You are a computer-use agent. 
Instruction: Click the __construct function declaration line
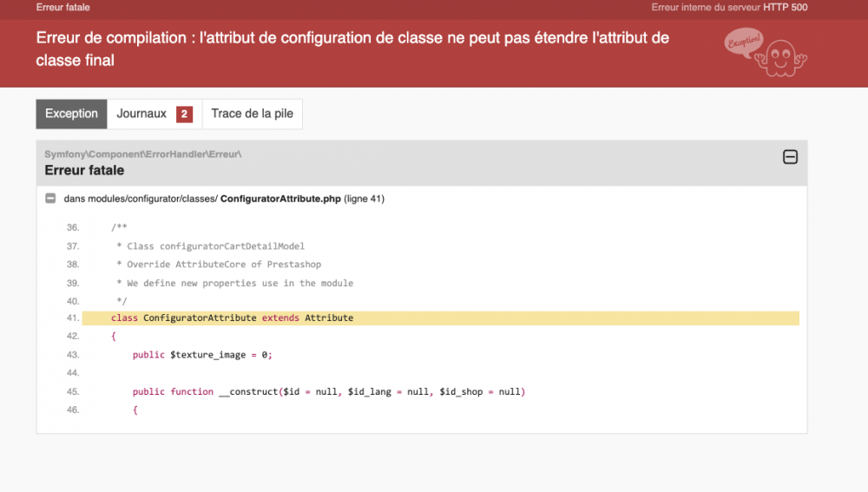click(329, 391)
